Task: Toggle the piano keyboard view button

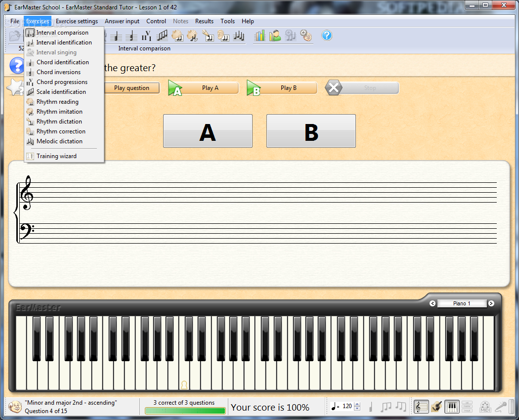Action: tap(452, 407)
